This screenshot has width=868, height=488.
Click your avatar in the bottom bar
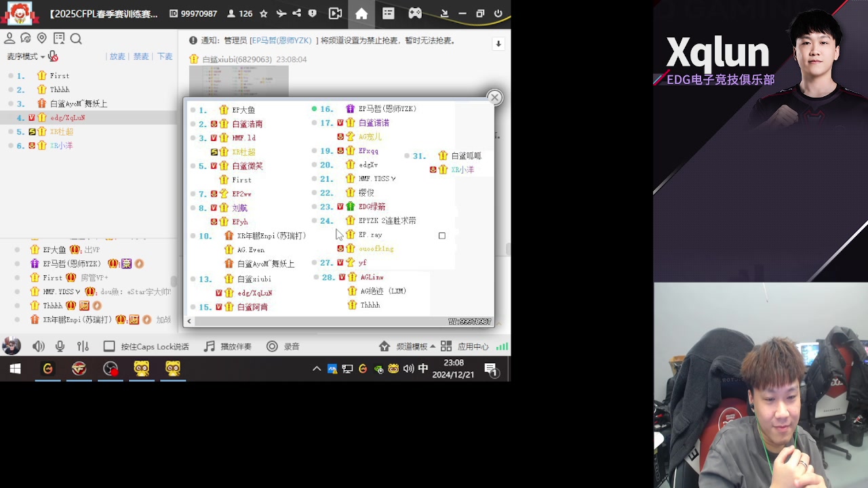point(12,346)
